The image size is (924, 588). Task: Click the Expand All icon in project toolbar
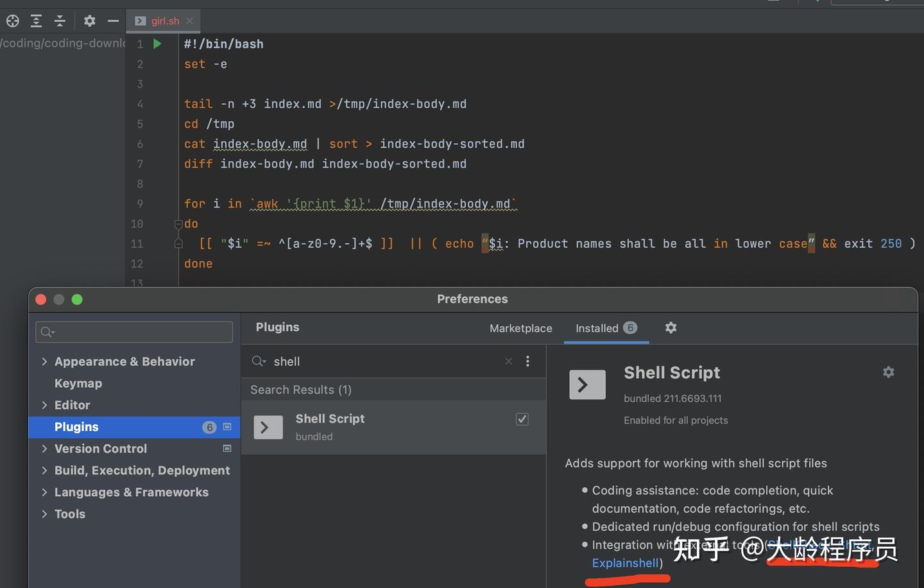coord(37,21)
